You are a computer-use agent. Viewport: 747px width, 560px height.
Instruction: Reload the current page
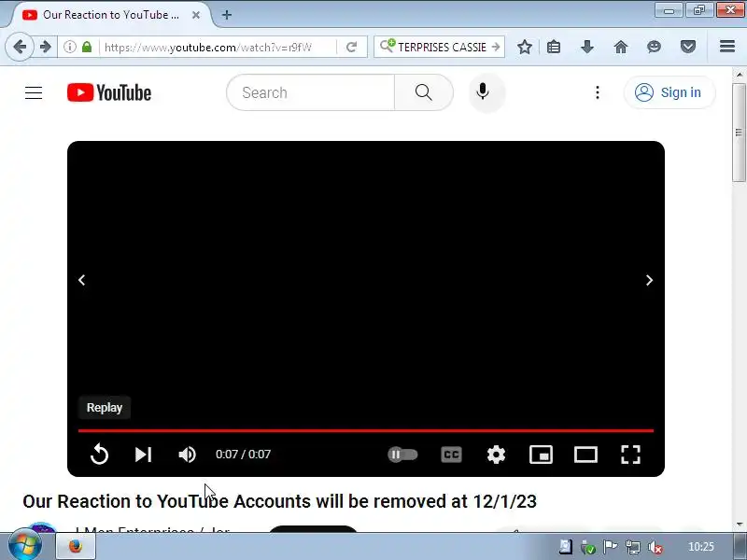click(x=352, y=47)
